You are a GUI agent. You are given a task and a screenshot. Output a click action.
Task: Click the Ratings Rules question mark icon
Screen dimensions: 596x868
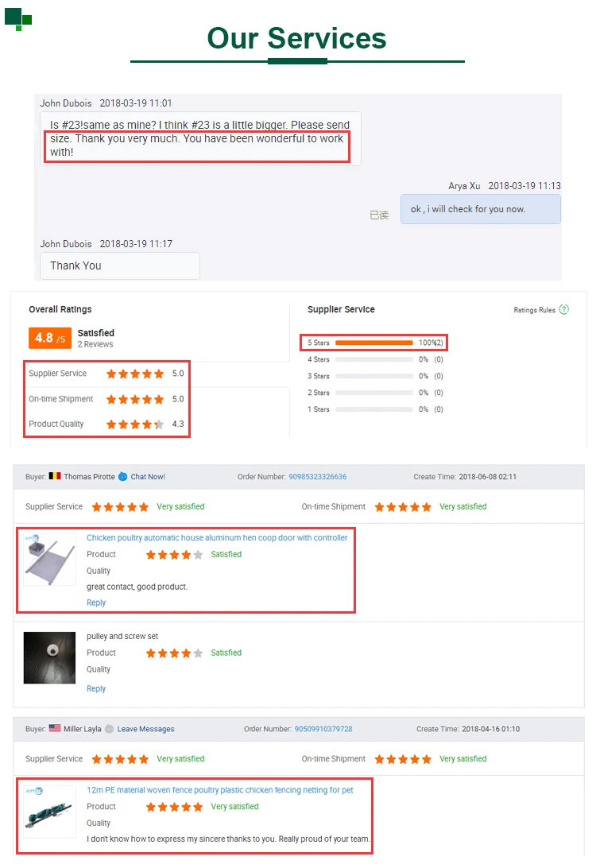(x=563, y=309)
